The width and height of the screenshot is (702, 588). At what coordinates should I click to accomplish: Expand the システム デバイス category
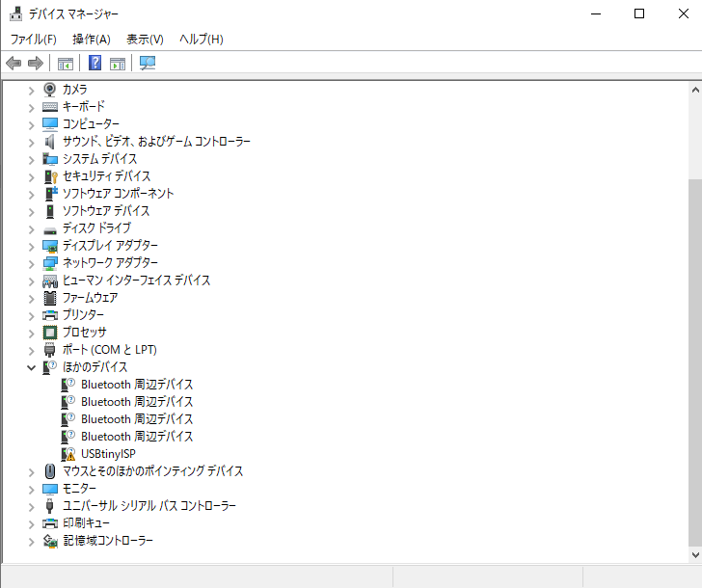pos(31,160)
